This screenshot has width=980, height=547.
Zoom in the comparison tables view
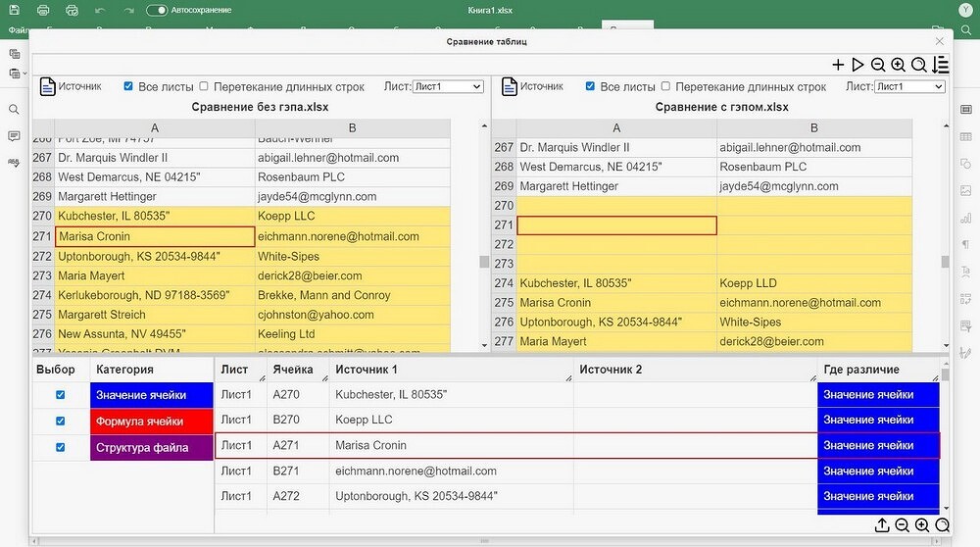click(x=898, y=65)
